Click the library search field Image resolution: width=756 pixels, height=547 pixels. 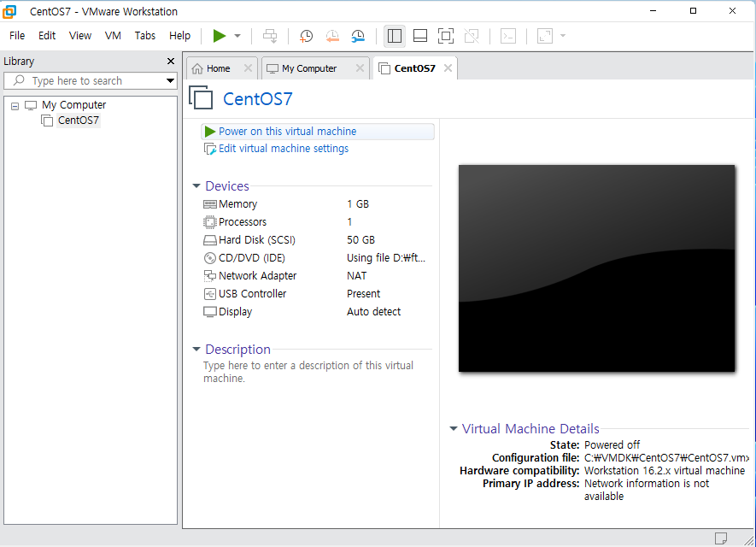pyautogui.click(x=90, y=80)
